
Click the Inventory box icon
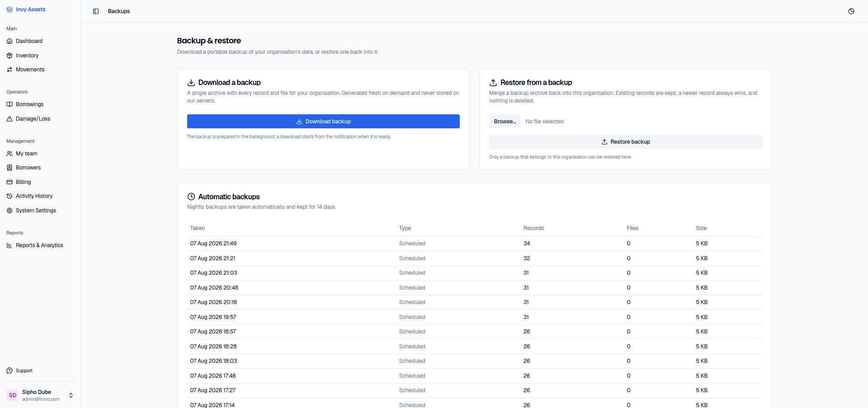9,56
